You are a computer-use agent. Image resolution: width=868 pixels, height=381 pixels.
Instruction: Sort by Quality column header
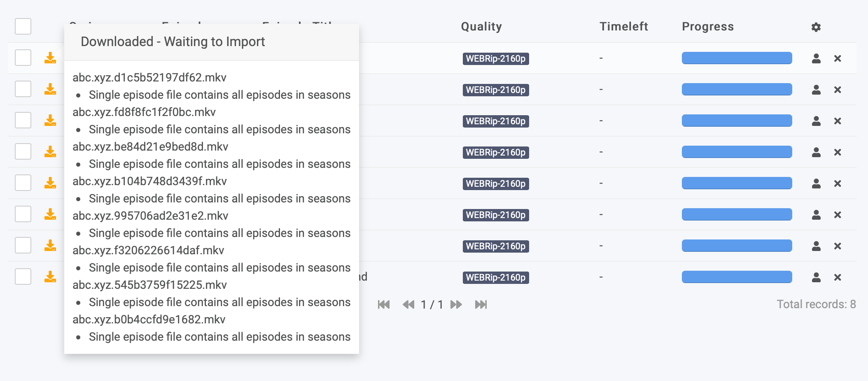coord(481,27)
